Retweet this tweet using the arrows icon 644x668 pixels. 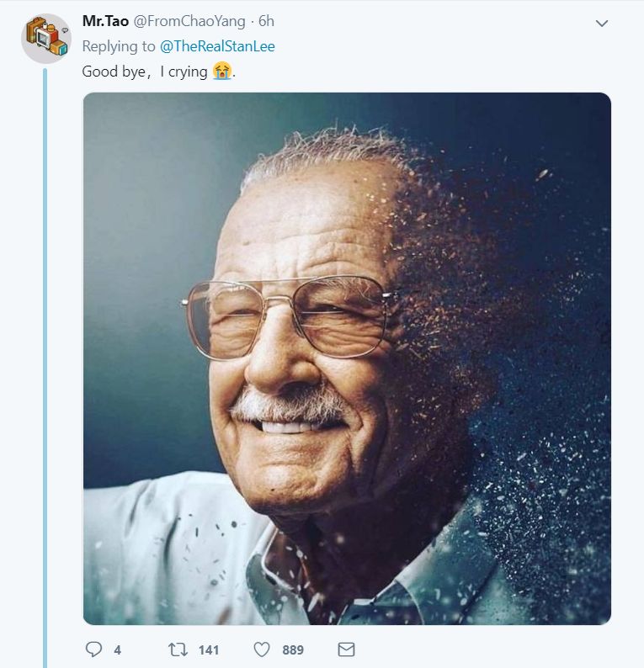tap(178, 649)
